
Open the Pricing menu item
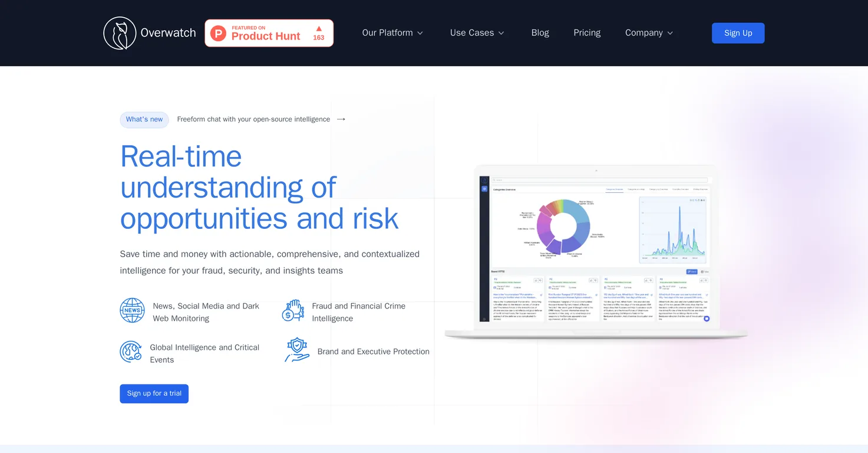pos(587,33)
